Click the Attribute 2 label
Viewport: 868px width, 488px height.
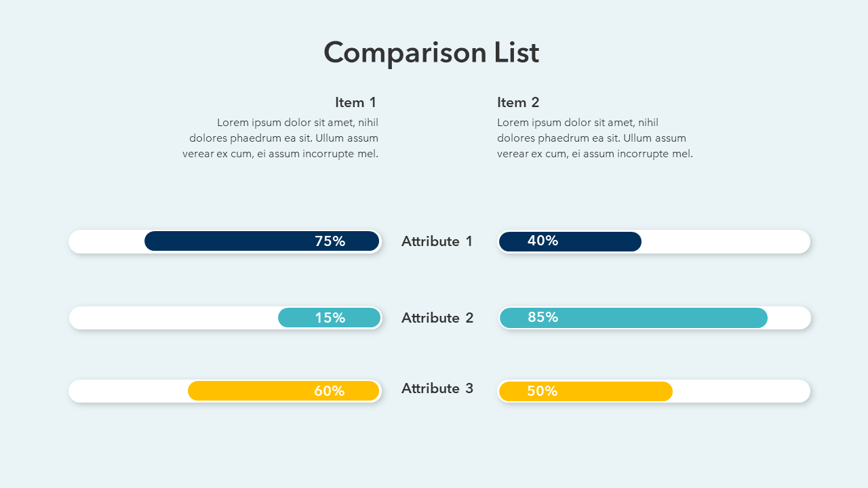pos(437,318)
